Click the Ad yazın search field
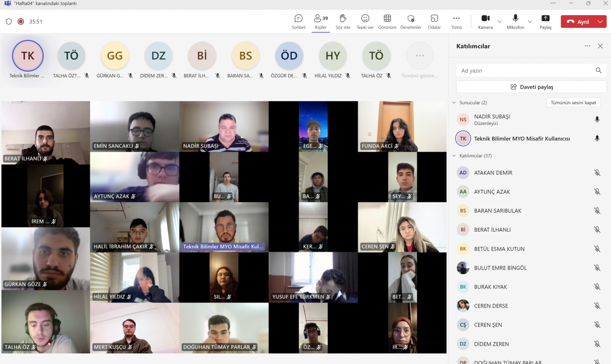Viewport: 611px width, 364px height. [525, 71]
